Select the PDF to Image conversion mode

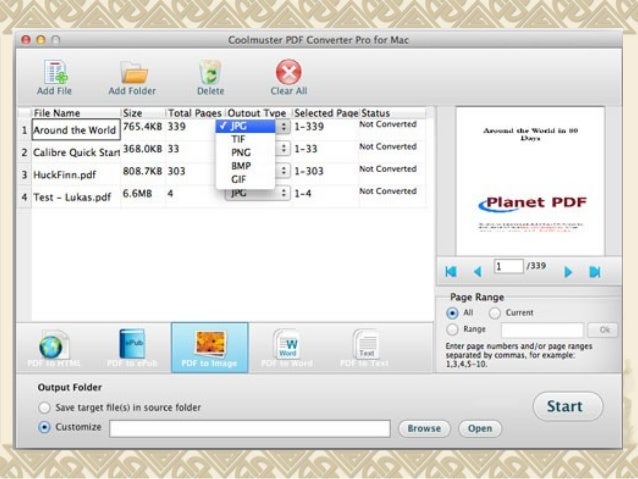pyautogui.click(x=210, y=348)
